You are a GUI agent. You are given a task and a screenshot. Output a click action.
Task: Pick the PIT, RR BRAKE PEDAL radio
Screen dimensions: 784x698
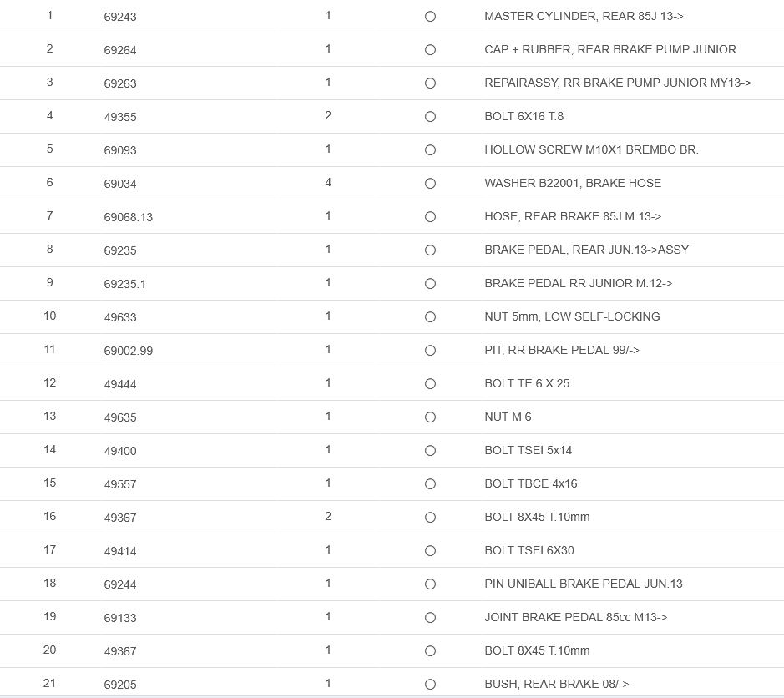[430, 351]
